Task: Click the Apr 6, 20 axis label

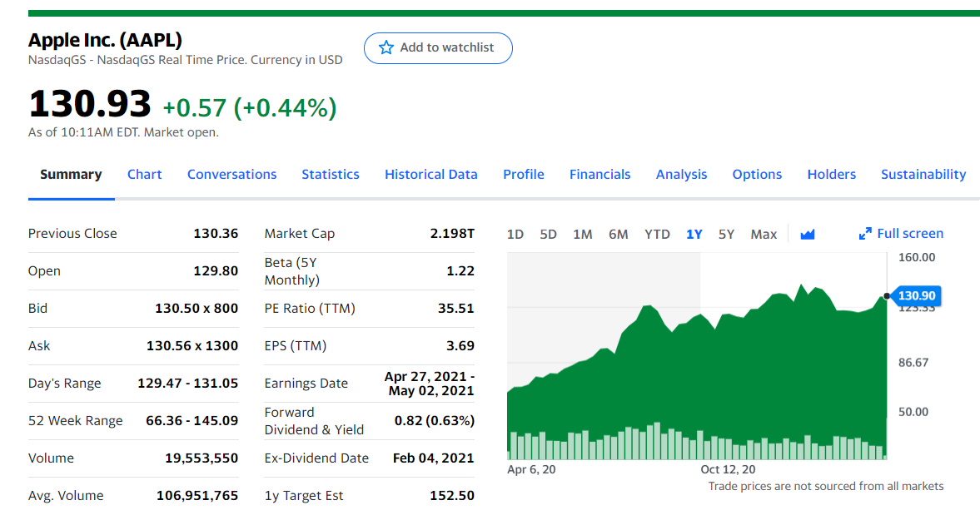Action: 531,469
